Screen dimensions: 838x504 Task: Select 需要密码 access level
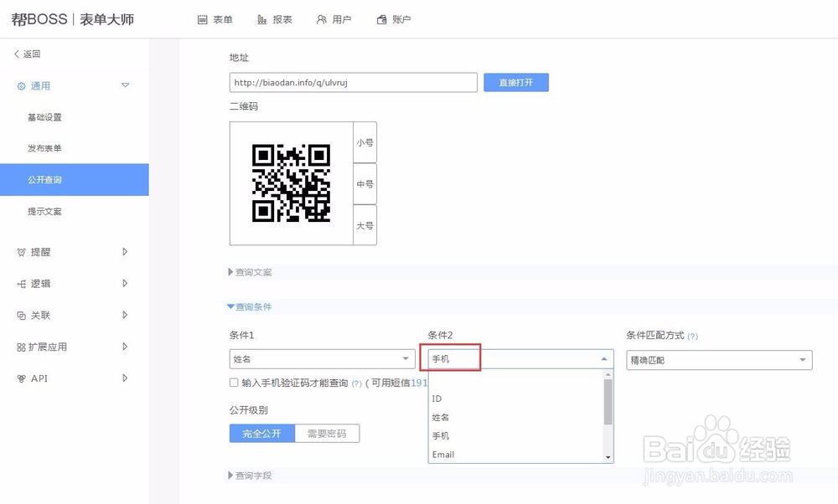(327, 434)
